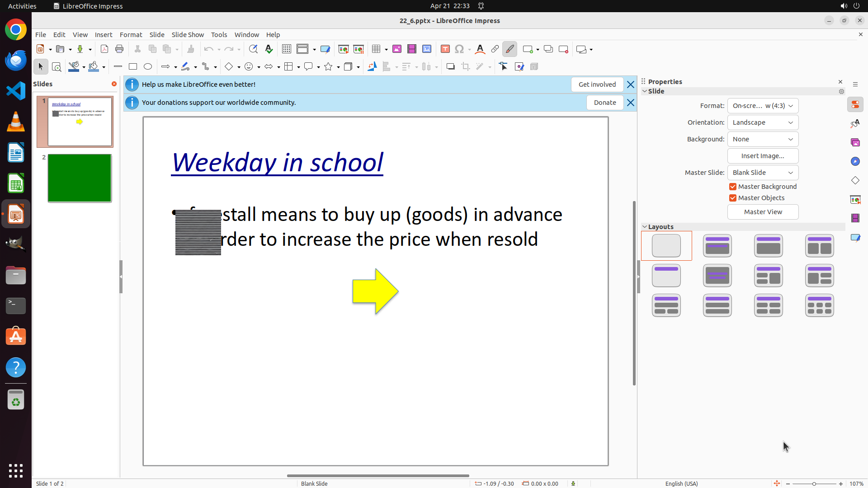Image resolution: width=868 pixels, height=488 pixels.
Task: Open the Slide Show menu
Action: 188,35
